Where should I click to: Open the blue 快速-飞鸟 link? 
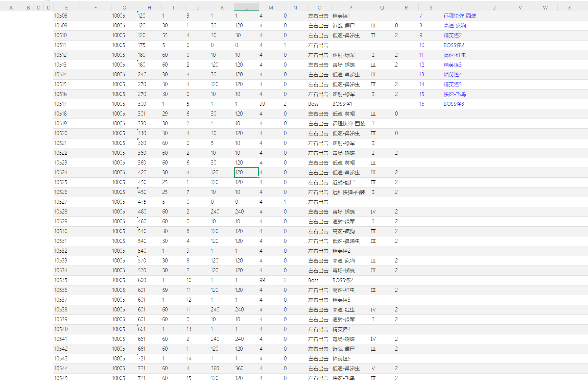tap(455, 94)
